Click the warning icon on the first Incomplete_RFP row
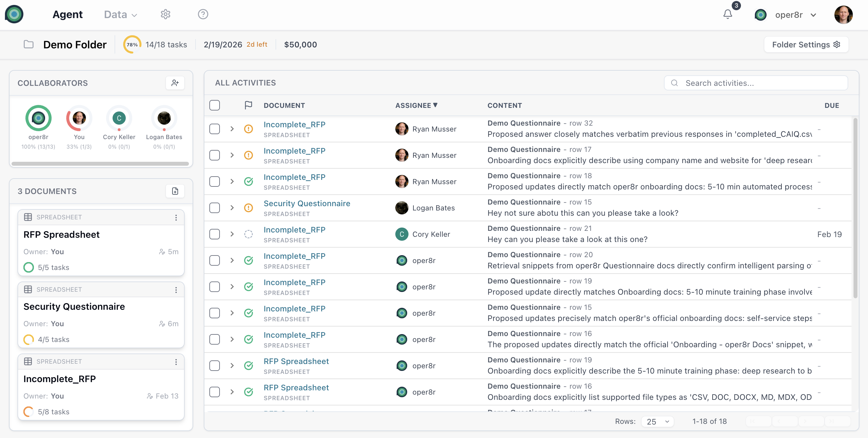 pyautogui.click(x=248, y=129)
